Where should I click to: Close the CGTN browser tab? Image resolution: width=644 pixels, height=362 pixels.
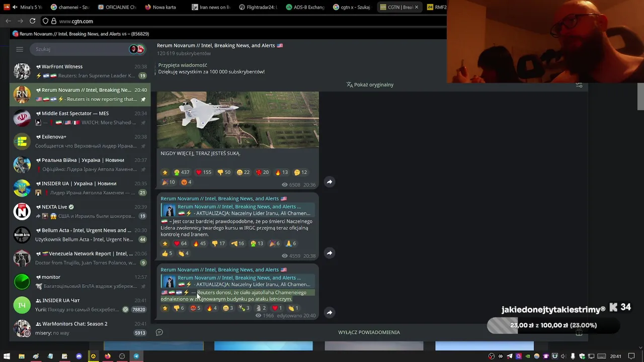tap(416, 7)
